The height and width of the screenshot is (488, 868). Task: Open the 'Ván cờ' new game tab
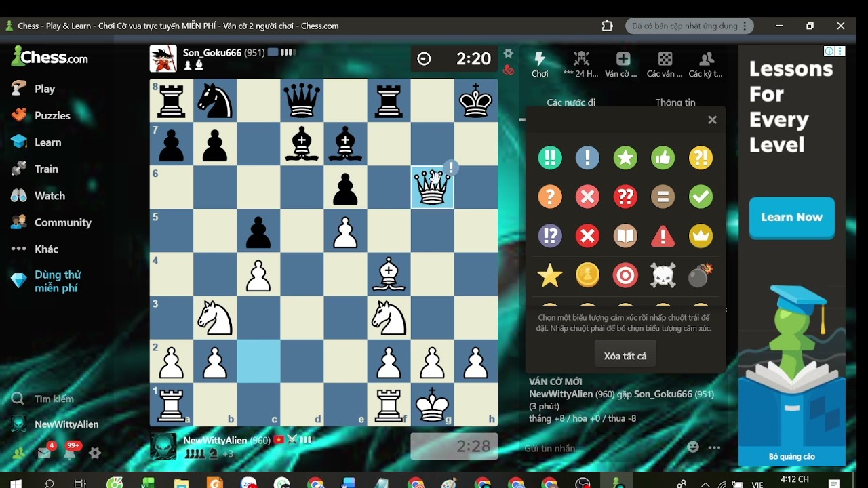(622, 64)
